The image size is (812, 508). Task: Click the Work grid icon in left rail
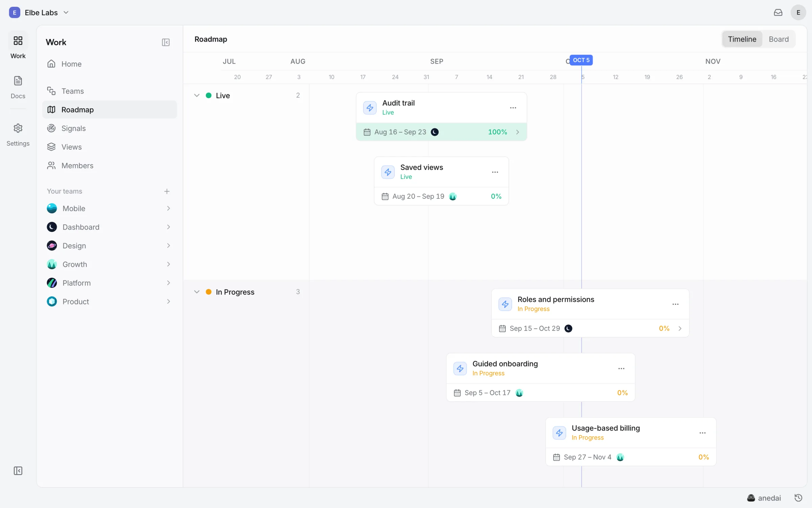pyautogui.click(x=18, y=41)
